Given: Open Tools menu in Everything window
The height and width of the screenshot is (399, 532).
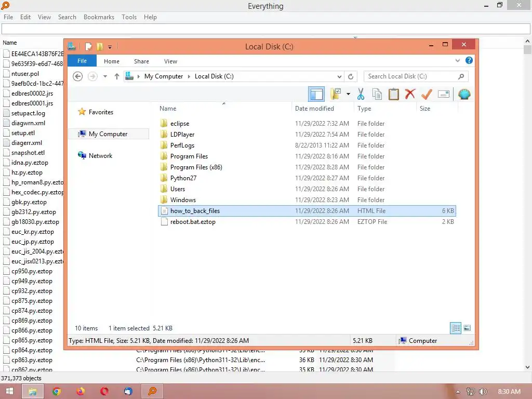Looking at the screenshot, I should pyautogui.click(x=129, y=17).
